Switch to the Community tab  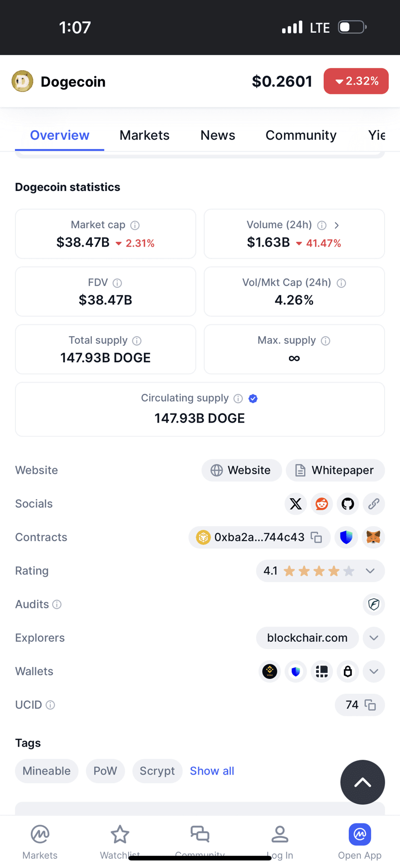point(300,135)
